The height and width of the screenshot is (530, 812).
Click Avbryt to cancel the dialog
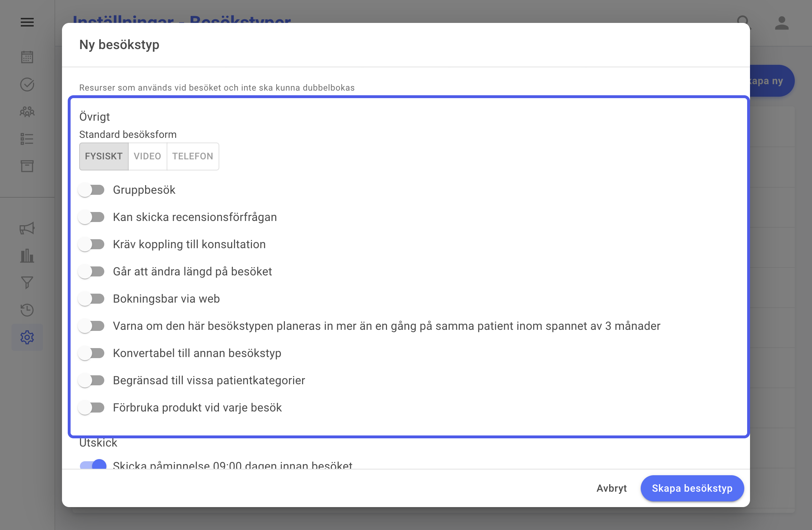click(x=612, y=488)
